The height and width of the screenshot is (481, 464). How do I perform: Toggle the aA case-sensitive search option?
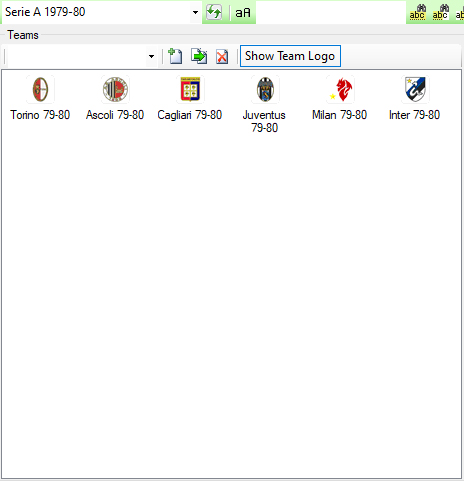click(x=243, y=13)
